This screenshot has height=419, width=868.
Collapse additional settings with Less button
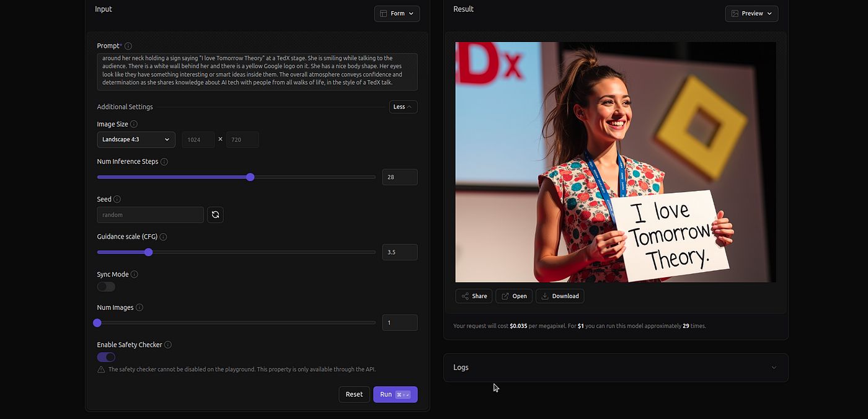403,107
